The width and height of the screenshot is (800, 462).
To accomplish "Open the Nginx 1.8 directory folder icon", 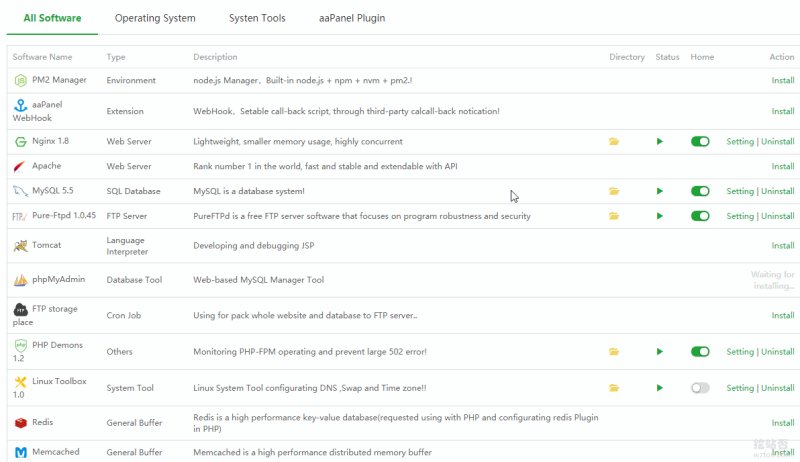I will [x=614, y=141].
